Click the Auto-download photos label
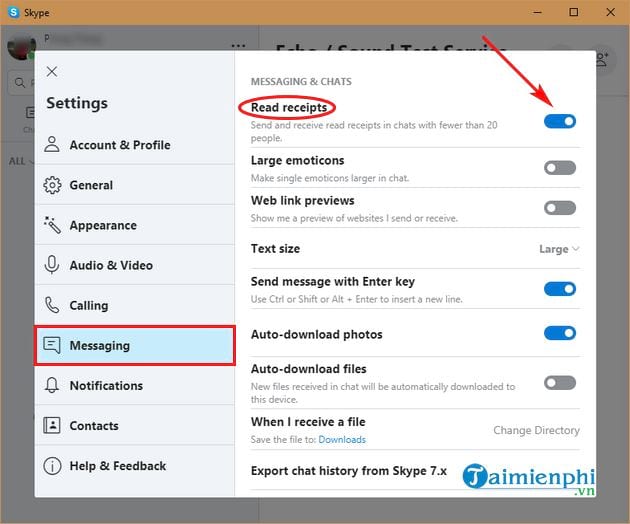Viewport: 630px width, 524px height. coord(317,334)
